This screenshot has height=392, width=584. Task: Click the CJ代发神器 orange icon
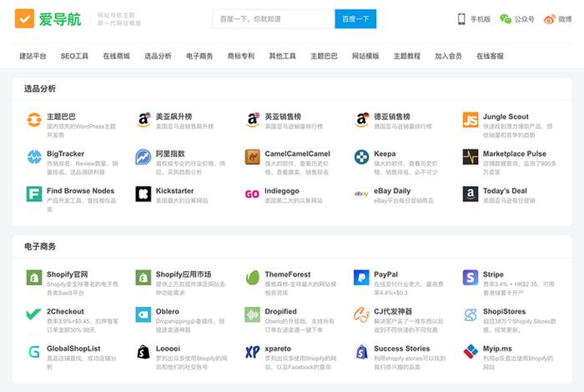[x=361, y=314]
